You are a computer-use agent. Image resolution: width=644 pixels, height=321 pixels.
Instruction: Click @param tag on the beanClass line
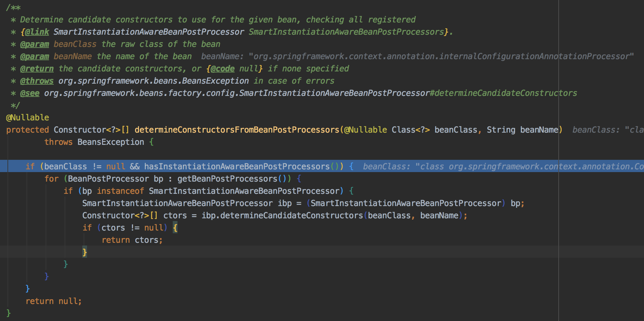click(35, 44)
